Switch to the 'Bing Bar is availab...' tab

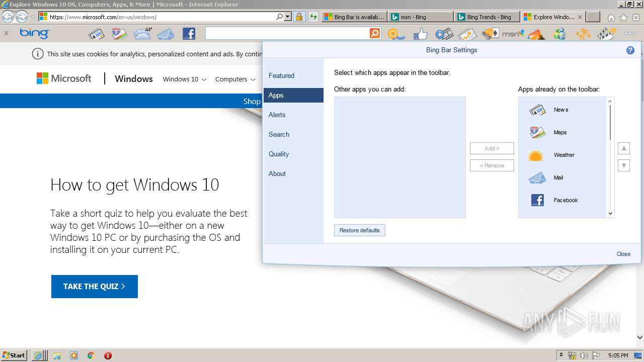(354, 17)
